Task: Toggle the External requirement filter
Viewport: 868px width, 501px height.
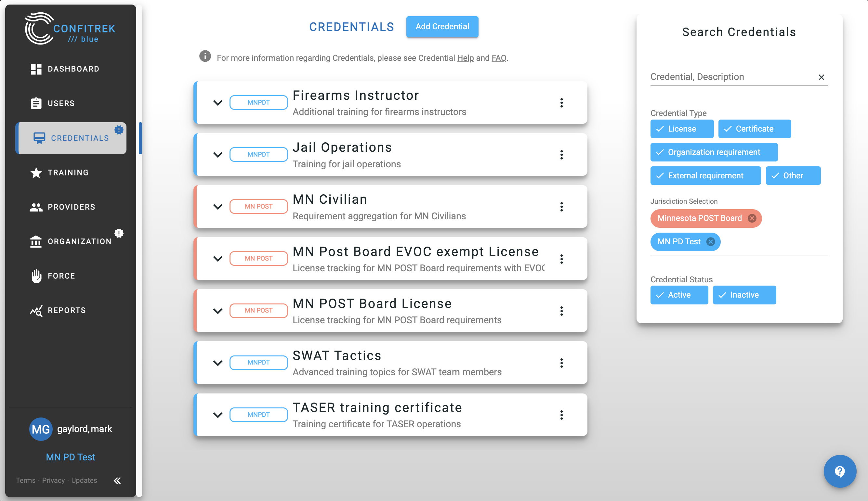Action: pyautogui.click(x=705, y=175)
